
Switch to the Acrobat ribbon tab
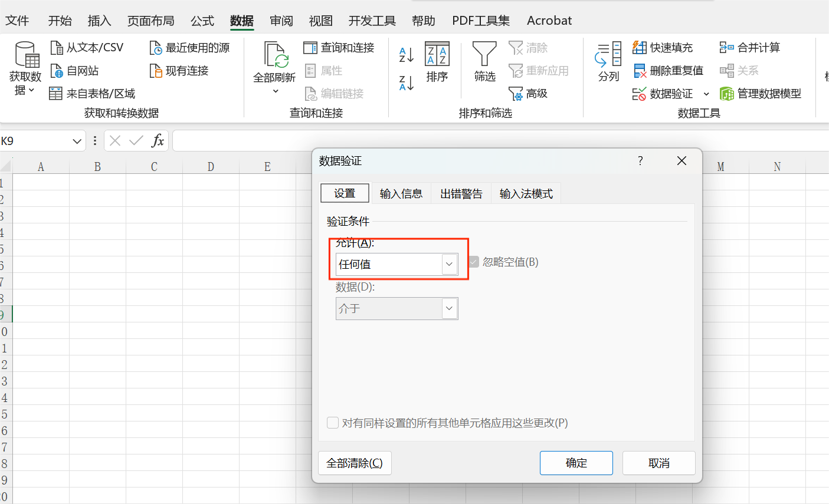[x=549, y=21]
